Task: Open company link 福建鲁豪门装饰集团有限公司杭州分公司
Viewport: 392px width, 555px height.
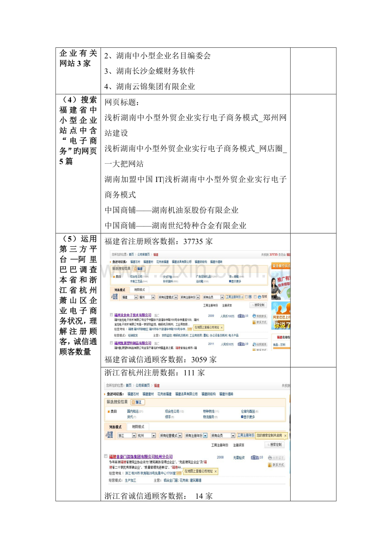Action: [141, 457]
